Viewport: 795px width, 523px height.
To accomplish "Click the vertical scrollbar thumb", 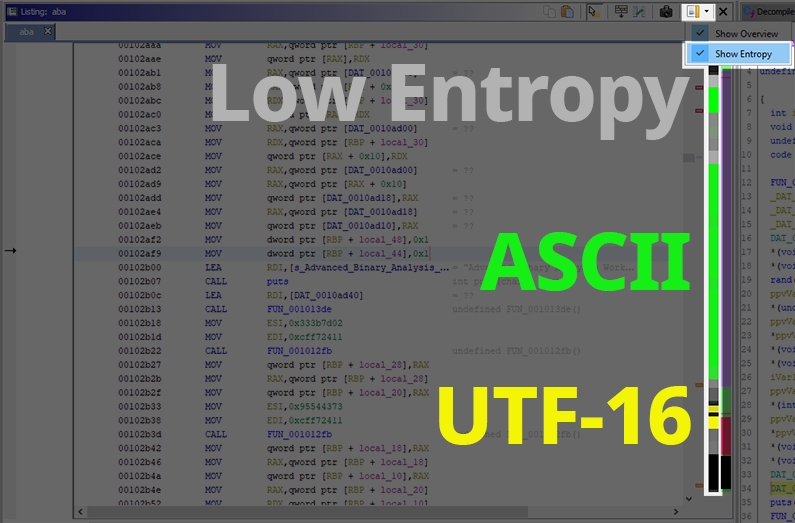I will point(689,158).
